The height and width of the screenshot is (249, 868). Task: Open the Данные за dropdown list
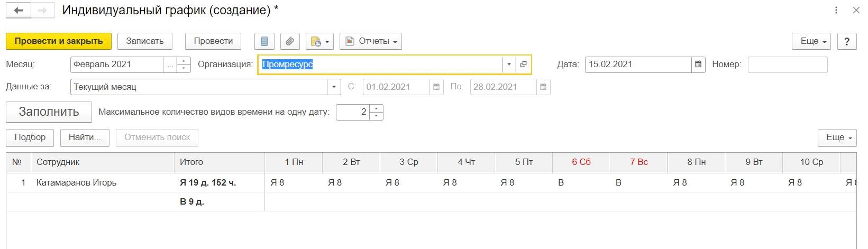(x=334, y=87)
